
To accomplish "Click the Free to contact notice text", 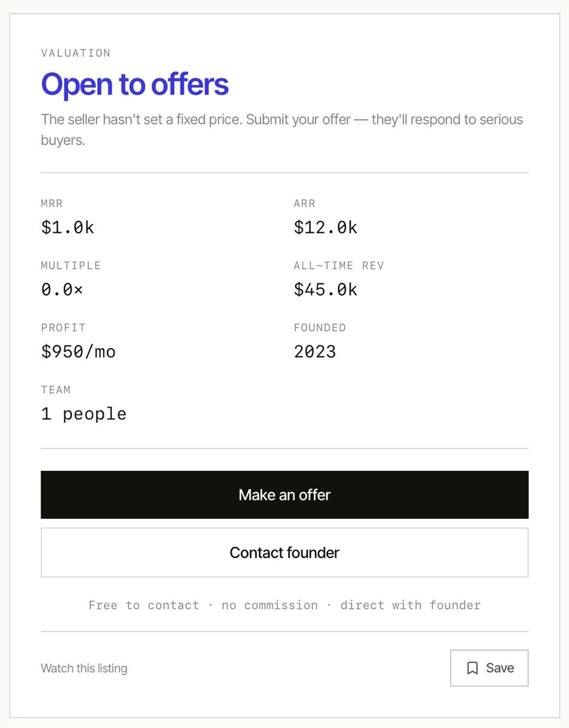I will 284,605.
